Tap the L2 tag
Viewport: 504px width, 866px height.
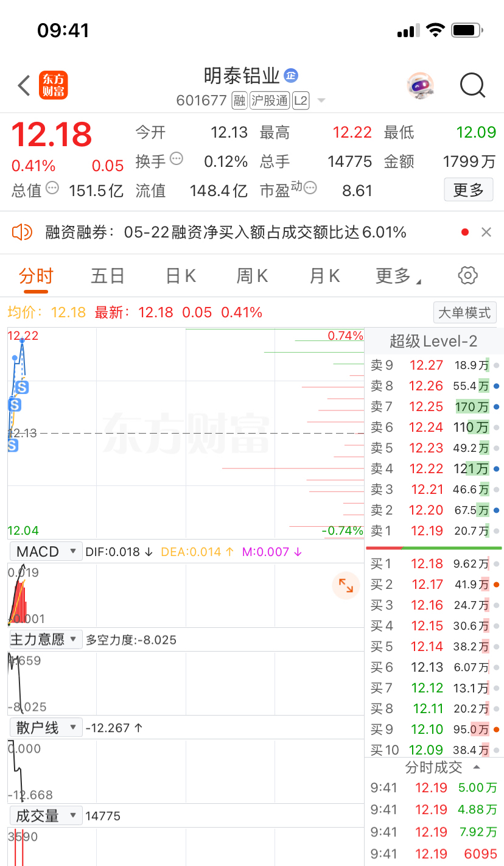301,100
